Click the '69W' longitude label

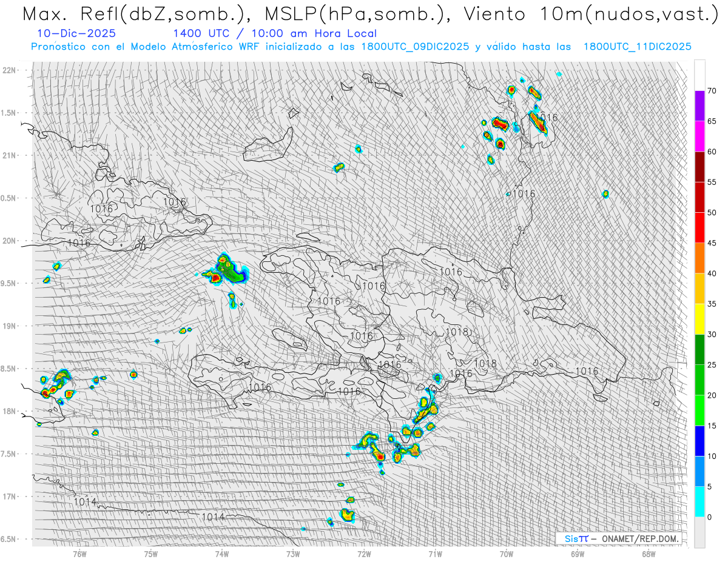[578, 554]
